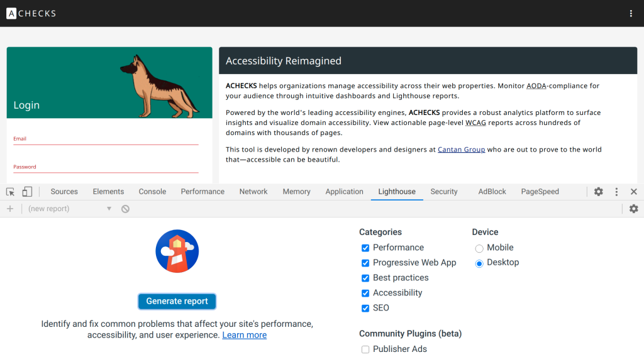Open the (new report) dropdown
This screenshot has width=644, height=362.
(x=70, y=209)
